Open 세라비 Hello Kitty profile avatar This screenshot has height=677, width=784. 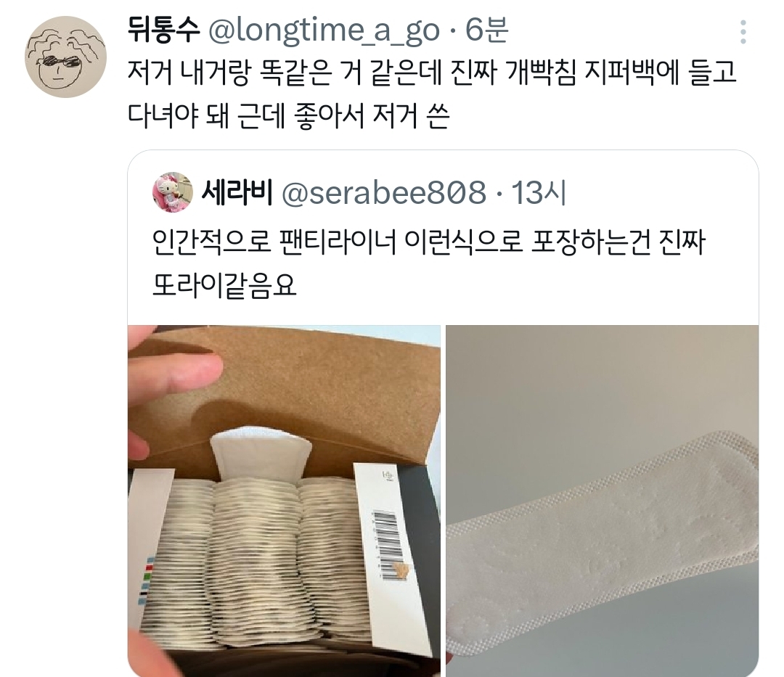tap(173, 192)
